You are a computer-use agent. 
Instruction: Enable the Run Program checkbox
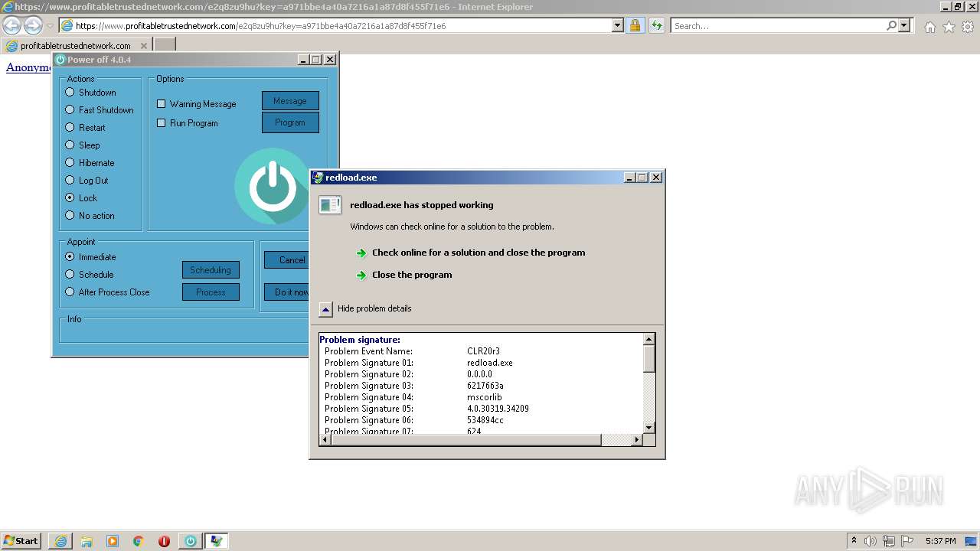click(x=161, y=123)
